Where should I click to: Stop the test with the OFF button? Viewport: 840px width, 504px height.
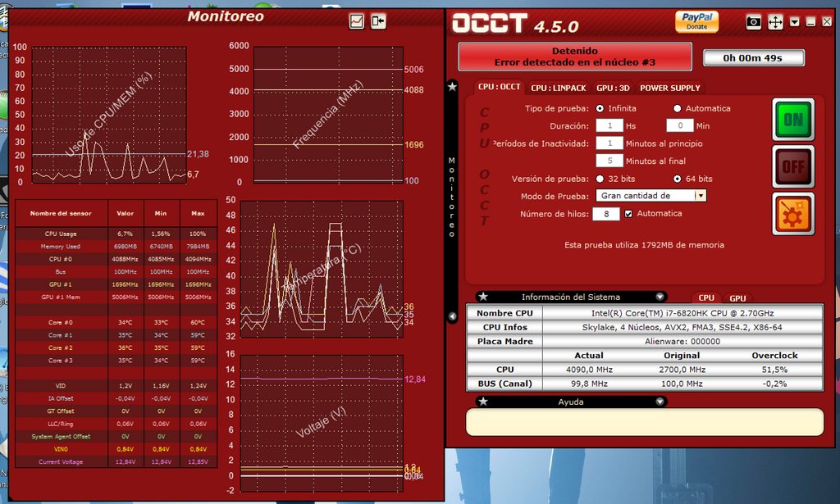[793, 166]
